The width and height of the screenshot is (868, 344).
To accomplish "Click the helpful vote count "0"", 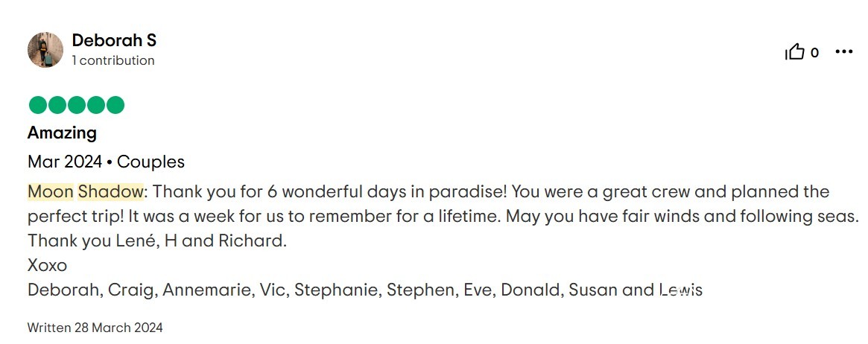I will point(814,52).
